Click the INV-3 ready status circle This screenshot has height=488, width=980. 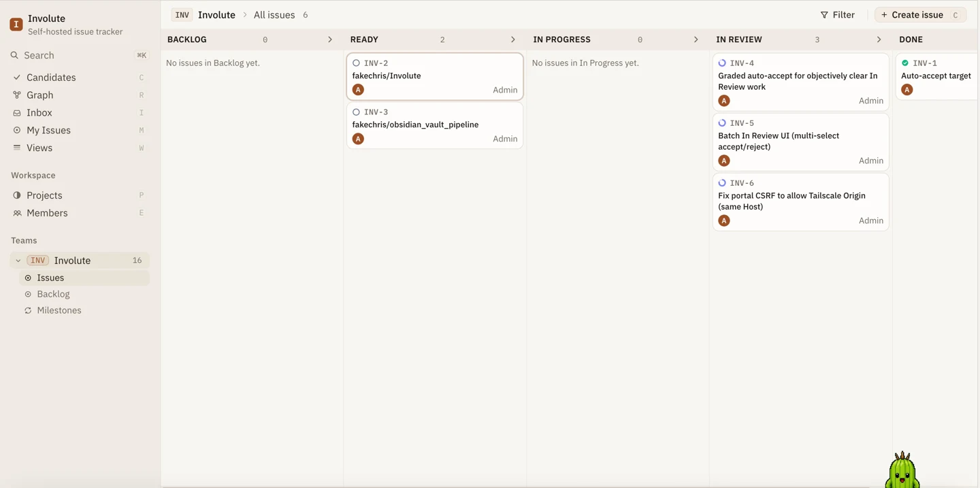(356, 112)
